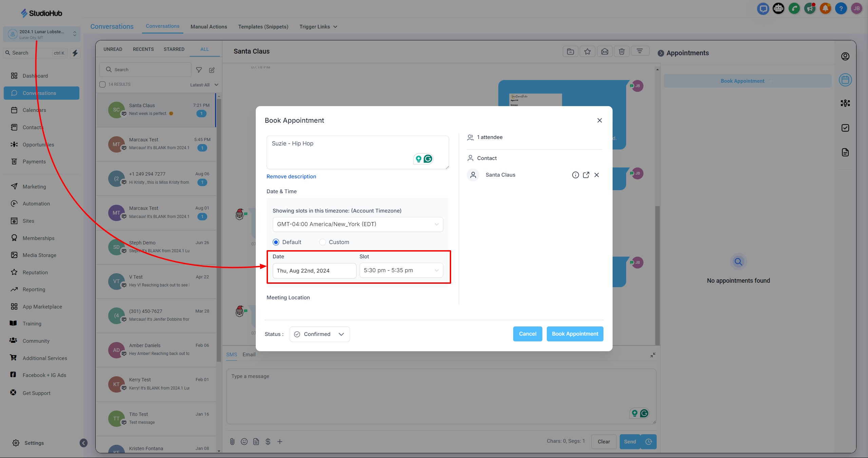Click the attachment paperclip icon
The image size is (868, 458).
click(232, 441)
